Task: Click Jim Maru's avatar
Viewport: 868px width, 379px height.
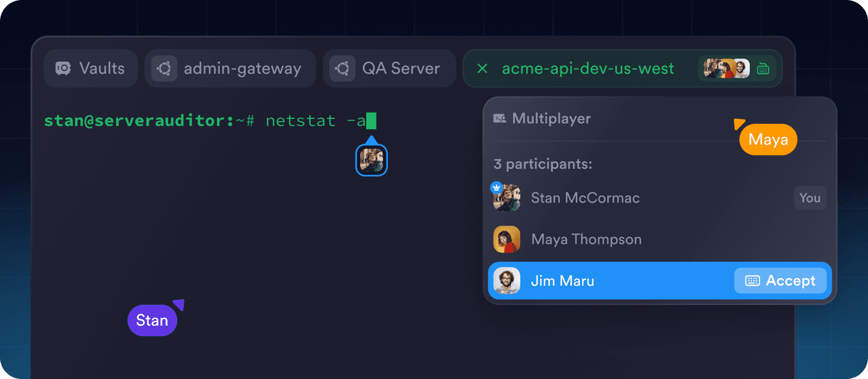Action: click(x=507, y=281)
